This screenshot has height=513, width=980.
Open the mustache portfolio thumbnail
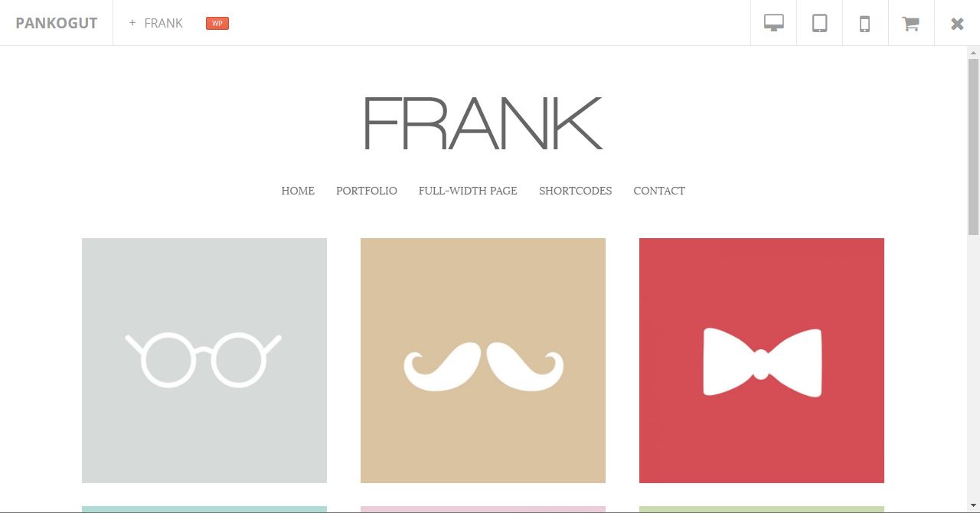point(483,361)
